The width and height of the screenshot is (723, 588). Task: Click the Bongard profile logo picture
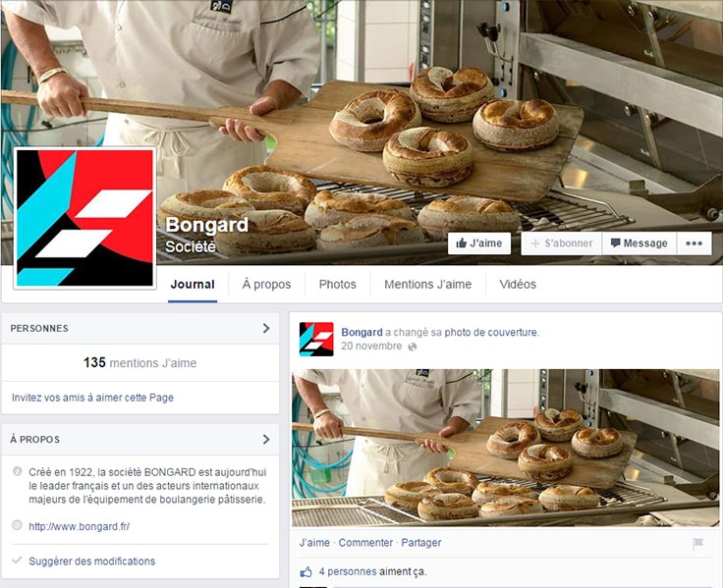pos(84,218)
